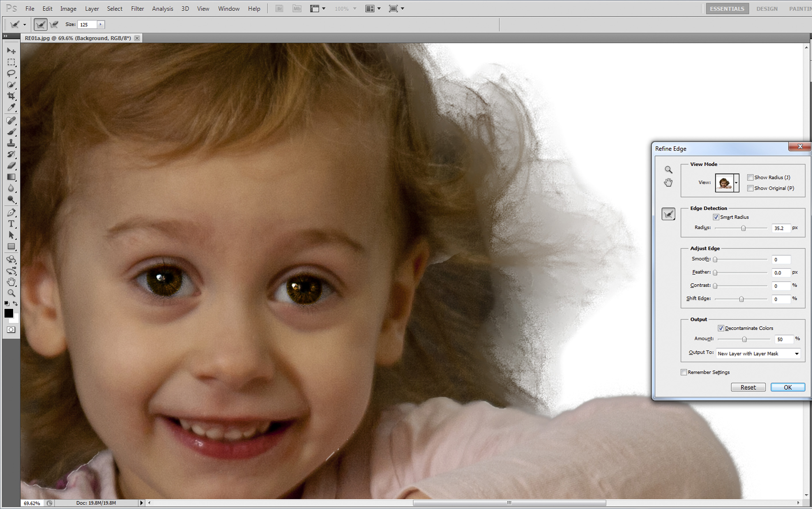Launch Mini Bridge from application bar
This screenshot has width=812, height=509.
[x=297, y=9]
